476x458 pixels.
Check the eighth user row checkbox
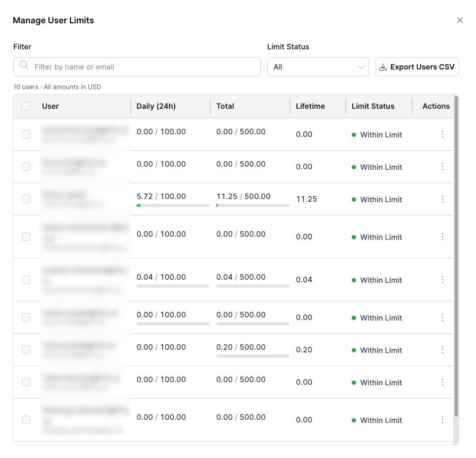26,382
